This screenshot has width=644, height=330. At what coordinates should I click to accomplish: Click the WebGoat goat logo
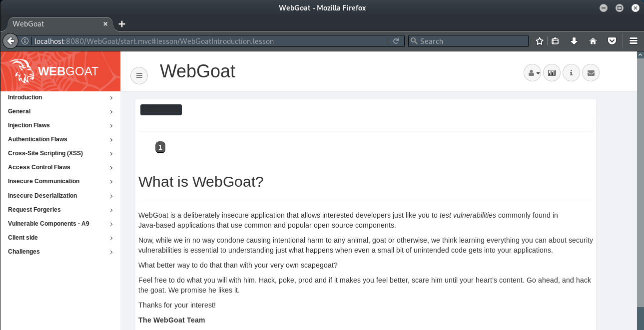22,71
